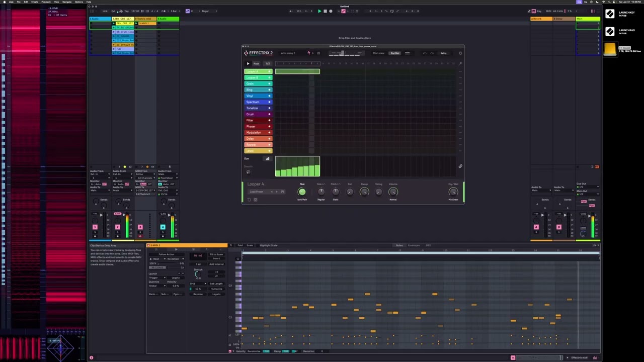The width and height of the screenshot is (644, 362).
Task: Toggle the Tonalizer effect power dot
Action: tap(269, 108)
